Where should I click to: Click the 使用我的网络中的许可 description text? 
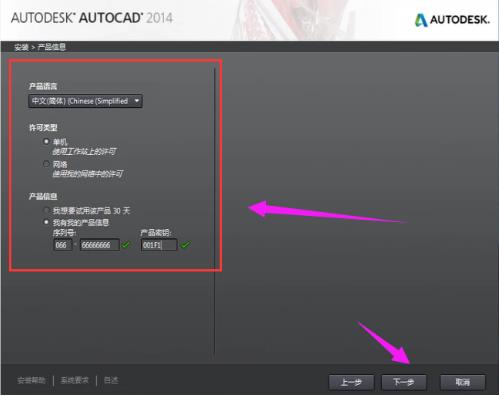tap(88, 174)
